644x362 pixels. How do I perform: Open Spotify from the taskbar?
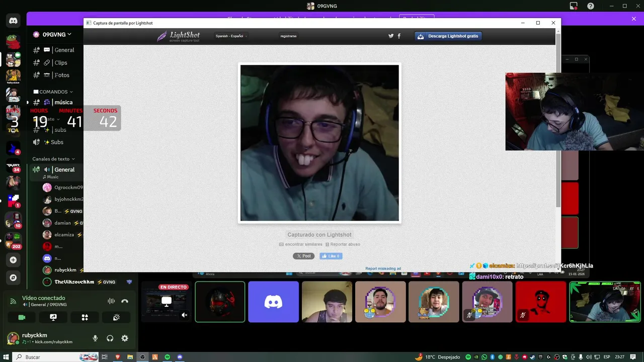pyautogui.click(x=168, y=357)
